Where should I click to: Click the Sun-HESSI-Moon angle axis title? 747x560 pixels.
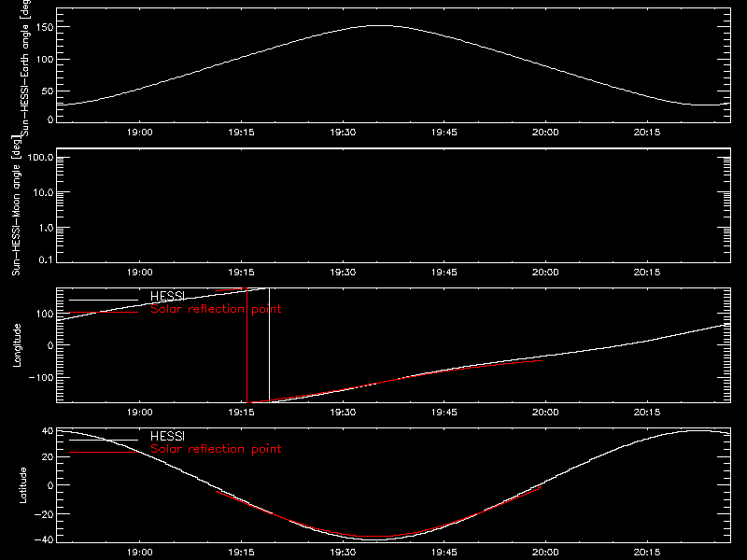click(16, 205)
